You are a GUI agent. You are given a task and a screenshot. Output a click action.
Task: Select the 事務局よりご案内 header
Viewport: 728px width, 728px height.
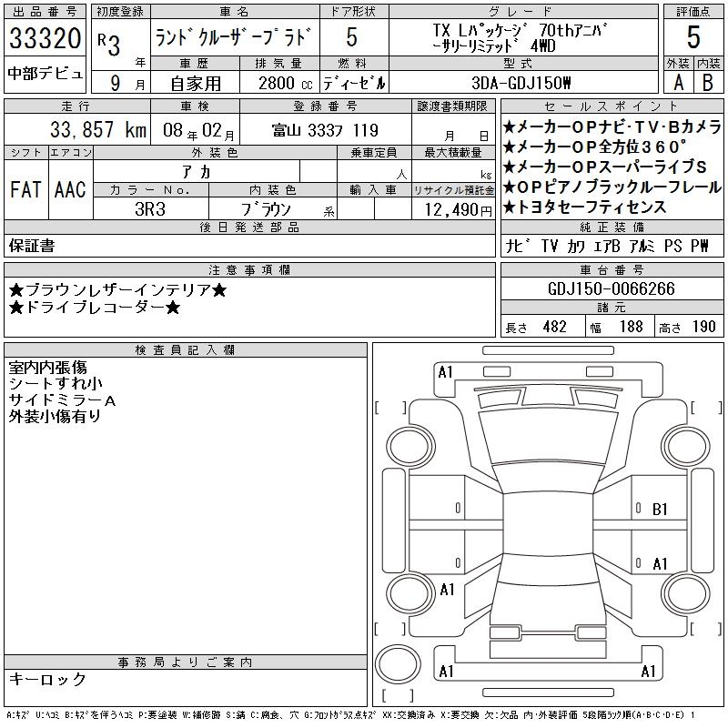[185, 662]
